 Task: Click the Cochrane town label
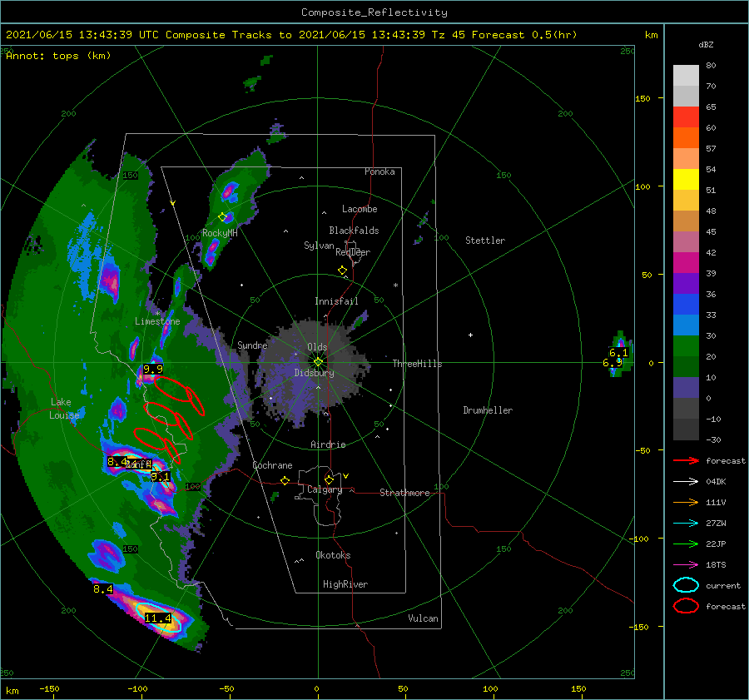click(272, 465)
